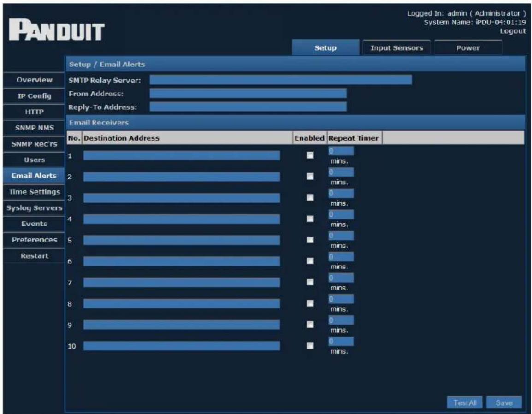This screenshot has width=532, height=414.
Task: Switch to the Input Sensors tab
Action: [x=396, y=48]
